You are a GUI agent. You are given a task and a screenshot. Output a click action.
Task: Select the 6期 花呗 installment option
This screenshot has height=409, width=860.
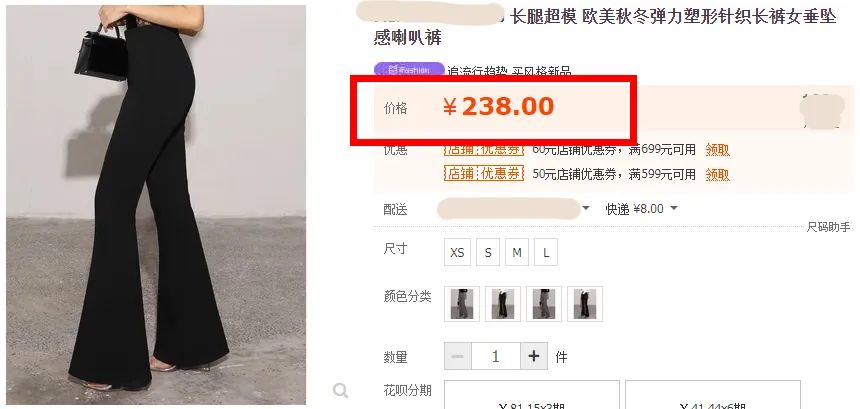coord(713,395)
